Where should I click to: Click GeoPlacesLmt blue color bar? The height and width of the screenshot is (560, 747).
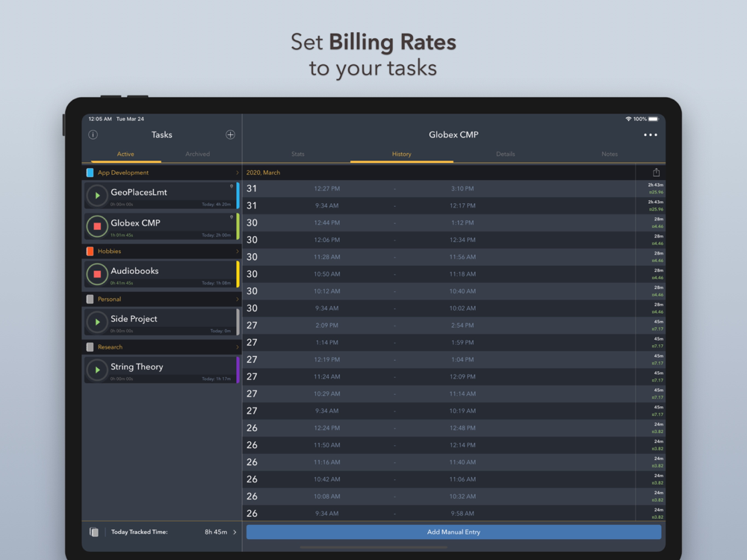click(238, 195)
